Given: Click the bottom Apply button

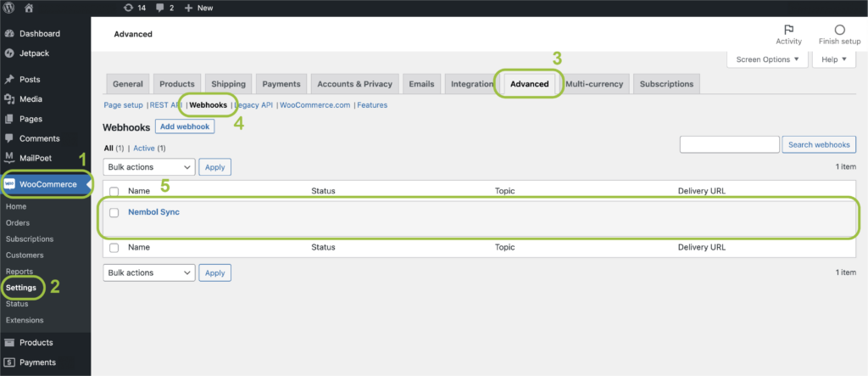Looking at the screenshot, I should (214, 272).
